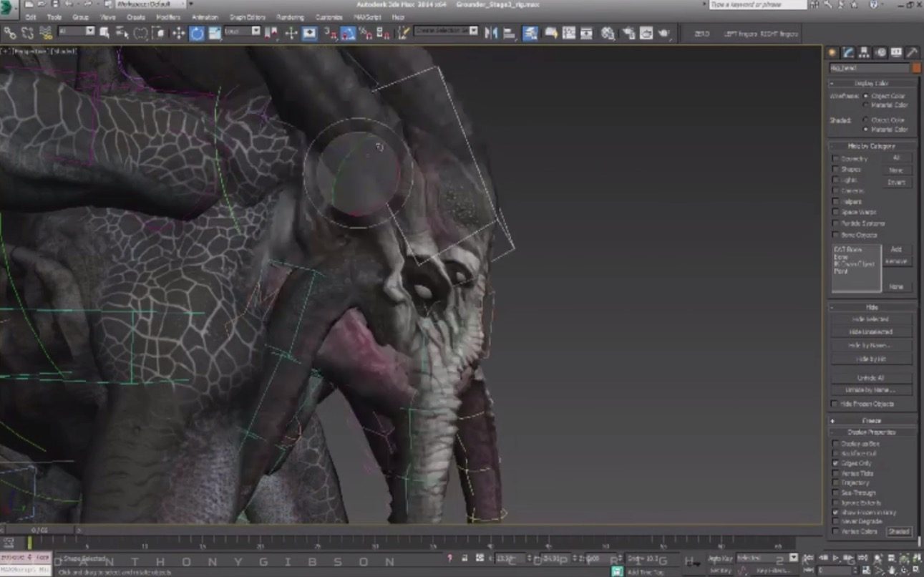Switch to Utilities command panel tab
The width and height of the screenshot is (924, 577).
point(913,52)
